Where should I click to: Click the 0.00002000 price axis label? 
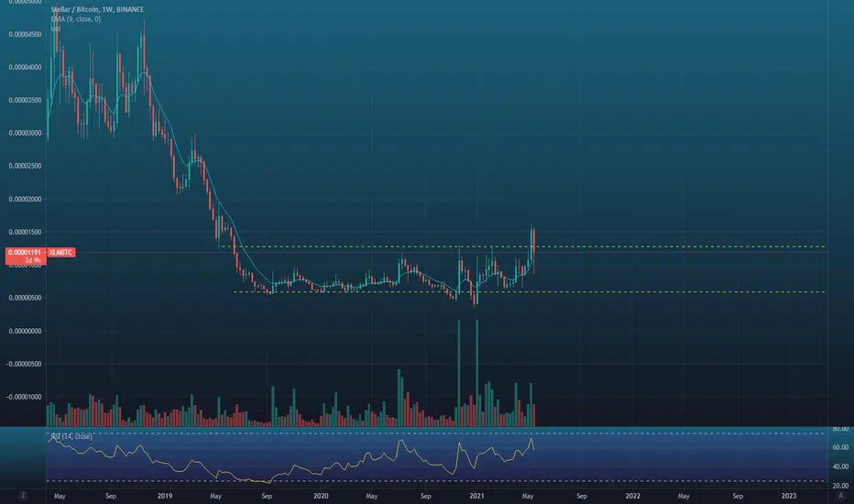(25, 200)
